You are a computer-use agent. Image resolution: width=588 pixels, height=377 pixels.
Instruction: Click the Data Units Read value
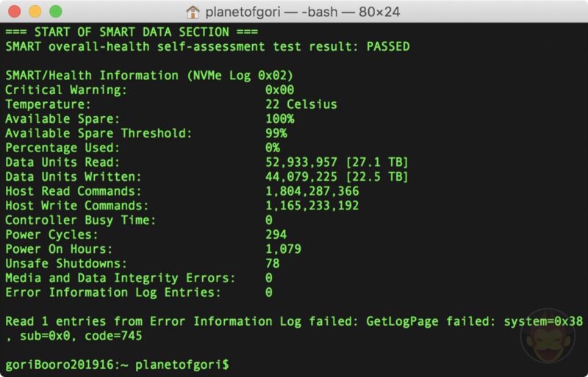click(x=337, y=162)
